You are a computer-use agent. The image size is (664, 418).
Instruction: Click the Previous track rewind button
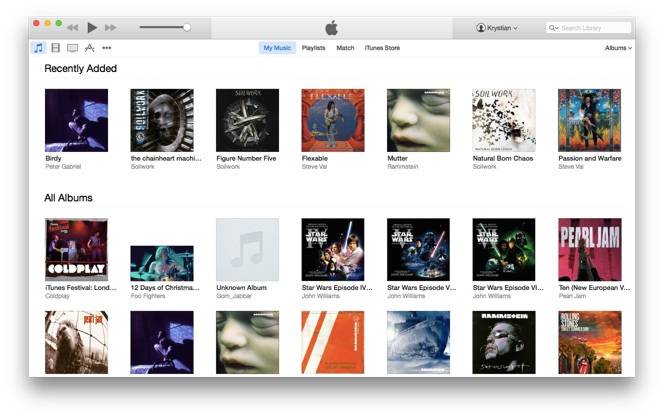(x=72, y=28)
